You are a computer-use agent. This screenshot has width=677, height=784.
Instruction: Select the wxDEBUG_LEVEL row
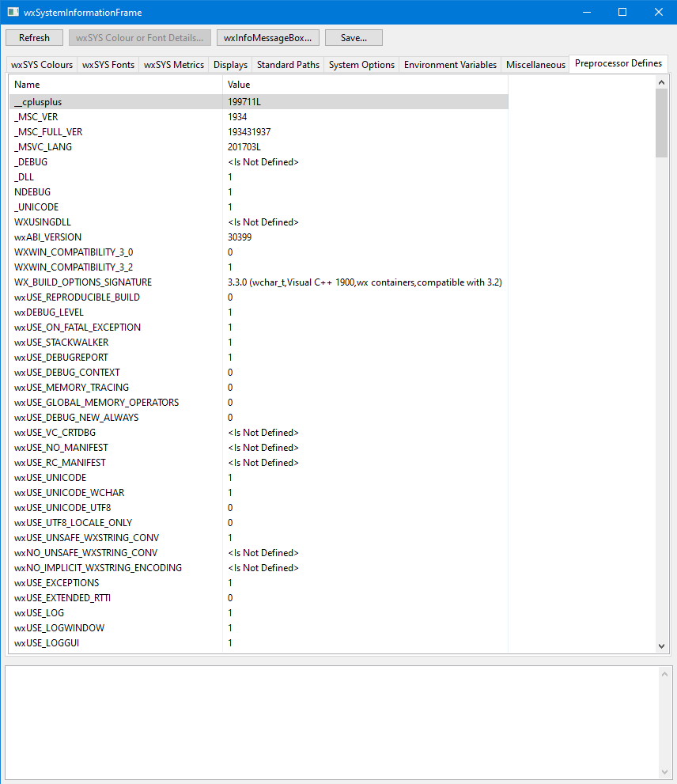pos(259,312)
